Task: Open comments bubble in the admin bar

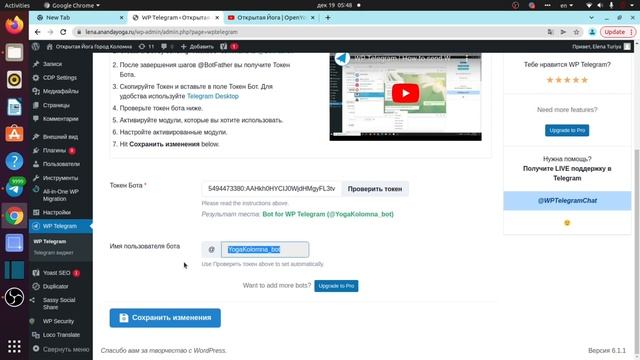Action: click(x=167, y=47)
